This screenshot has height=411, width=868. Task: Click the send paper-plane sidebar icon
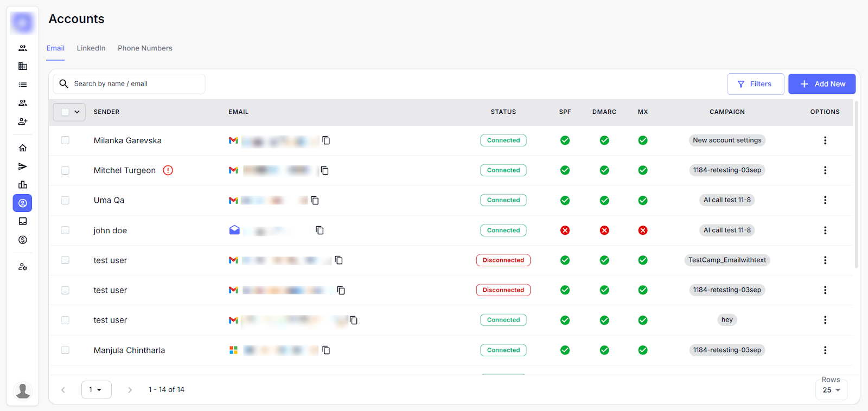point(23,166)
